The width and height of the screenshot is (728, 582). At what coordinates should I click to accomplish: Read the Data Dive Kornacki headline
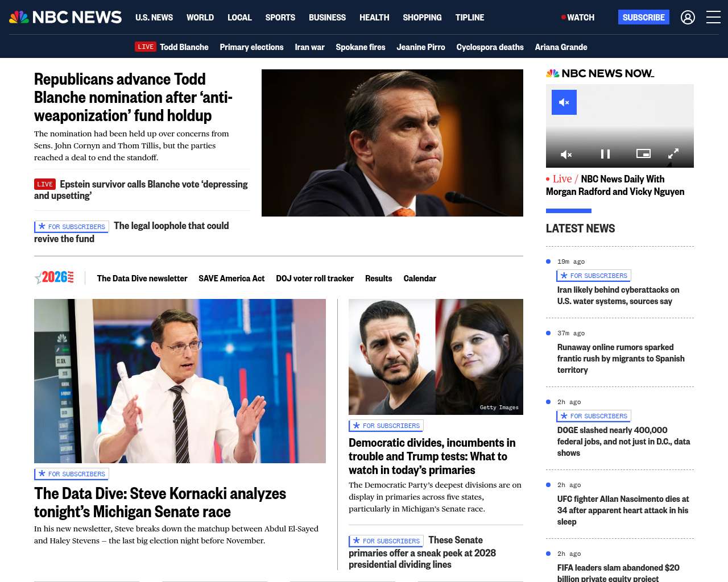160,502
